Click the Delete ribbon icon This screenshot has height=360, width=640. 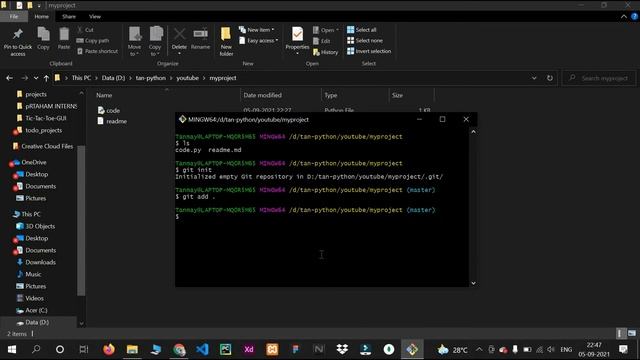click(179, 40)
